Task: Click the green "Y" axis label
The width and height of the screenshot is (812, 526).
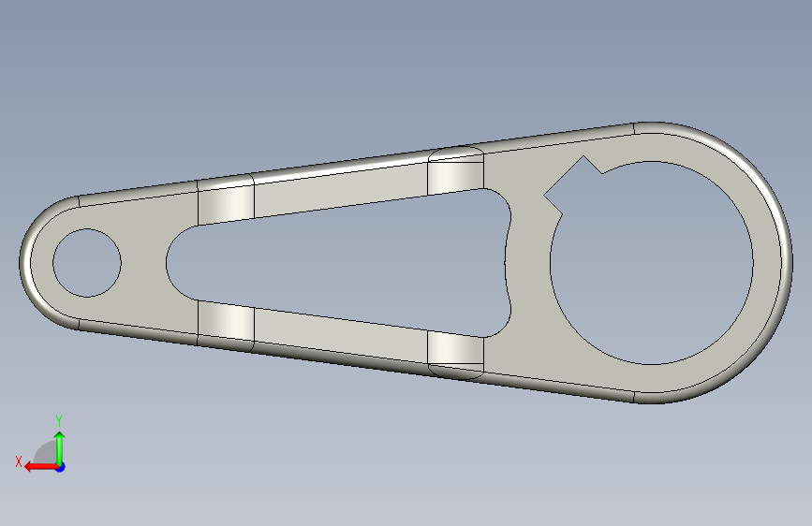Action: coord(59,420)
